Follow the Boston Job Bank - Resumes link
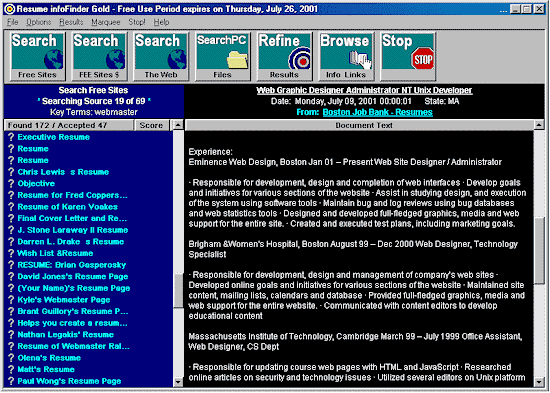 tap(377, 112)
